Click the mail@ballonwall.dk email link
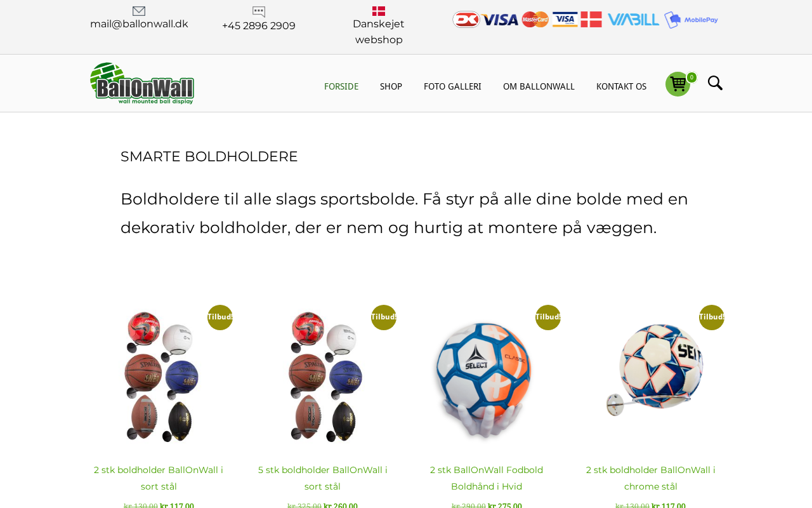The image size is (812, 508). (139, 24)
